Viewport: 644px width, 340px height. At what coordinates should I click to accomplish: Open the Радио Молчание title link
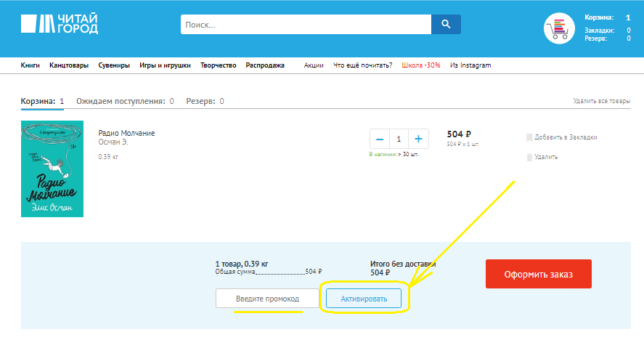126,133
